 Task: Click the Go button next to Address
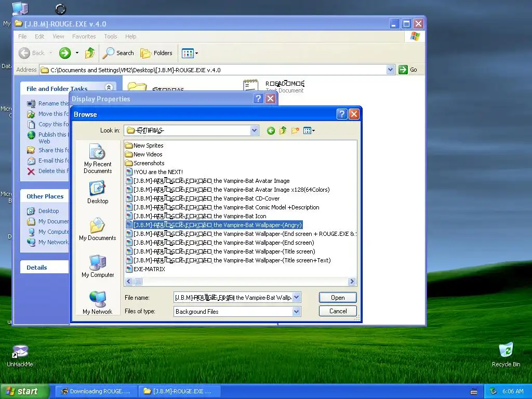coord(407,70)
